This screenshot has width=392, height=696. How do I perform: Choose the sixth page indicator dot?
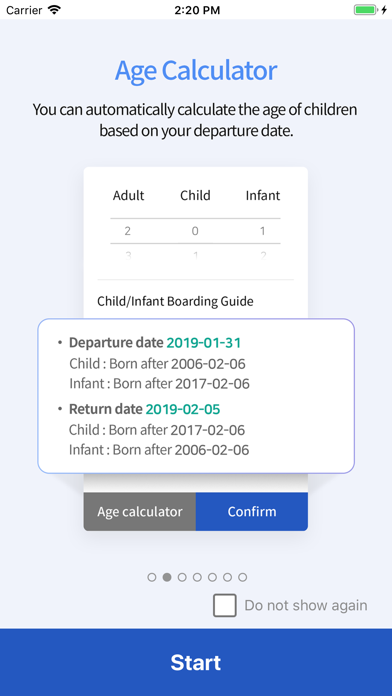pos(227,577)
